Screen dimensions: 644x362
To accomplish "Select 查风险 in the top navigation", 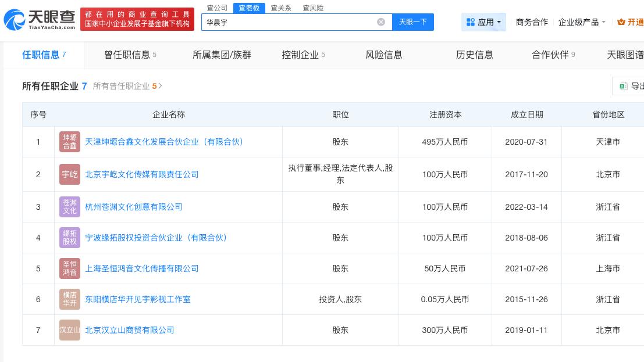I will pyautogui.click(x=312, y=8).
